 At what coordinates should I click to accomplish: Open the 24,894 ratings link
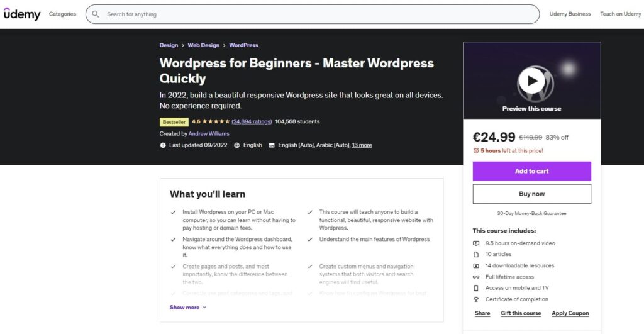click(x=252, y=121)
